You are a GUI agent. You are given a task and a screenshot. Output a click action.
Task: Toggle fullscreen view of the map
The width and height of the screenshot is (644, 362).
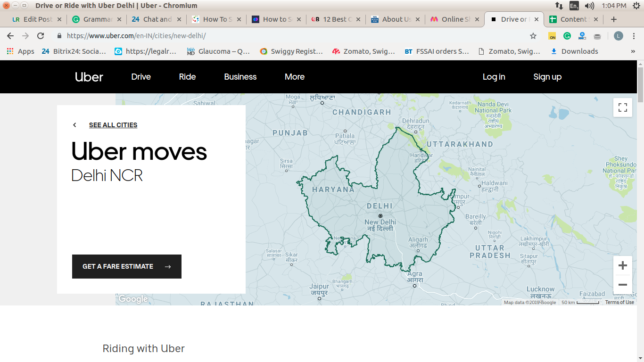[x=622, y=107]
